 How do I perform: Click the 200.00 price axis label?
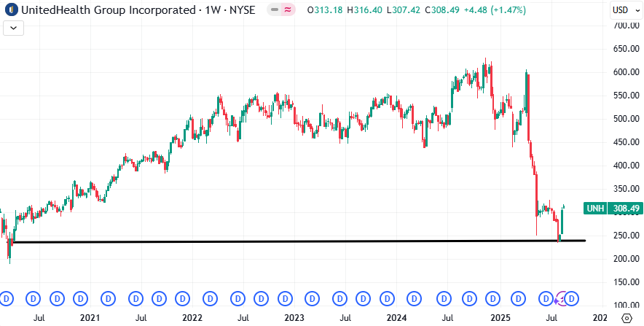point(627,259)
